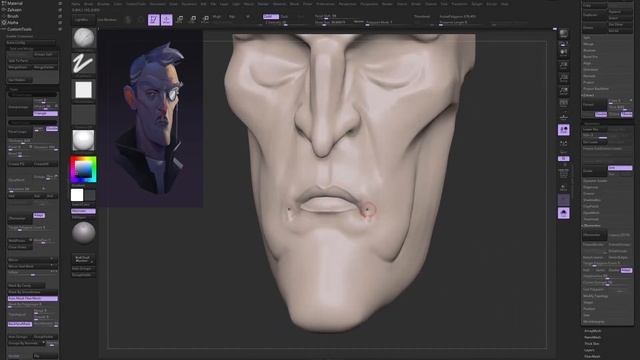The height and width of the screenshot is (360, 640).
Task: Click the Divide button
Action: [594, 171]
